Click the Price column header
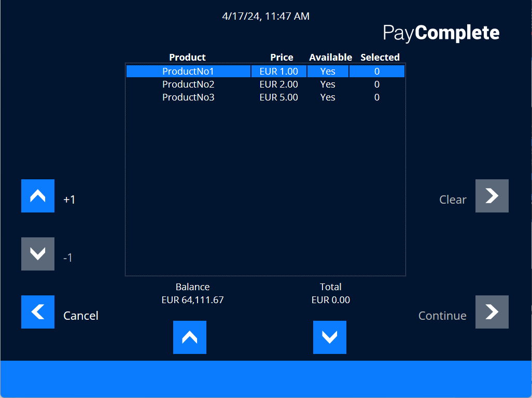 (282, 58)
